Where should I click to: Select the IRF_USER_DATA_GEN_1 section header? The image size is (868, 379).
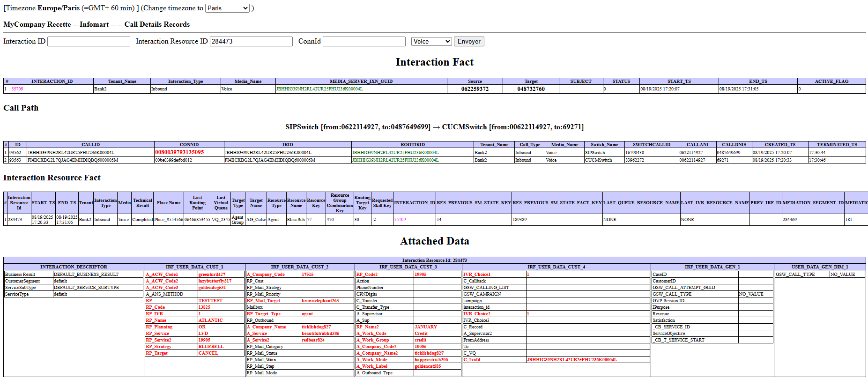click(x=712, y=267)
